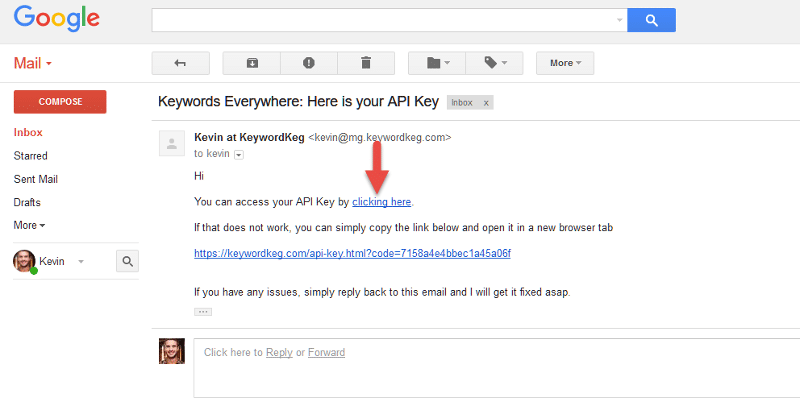Click the sender address kevin@mg.keywordkeg.com

[380, 137]
